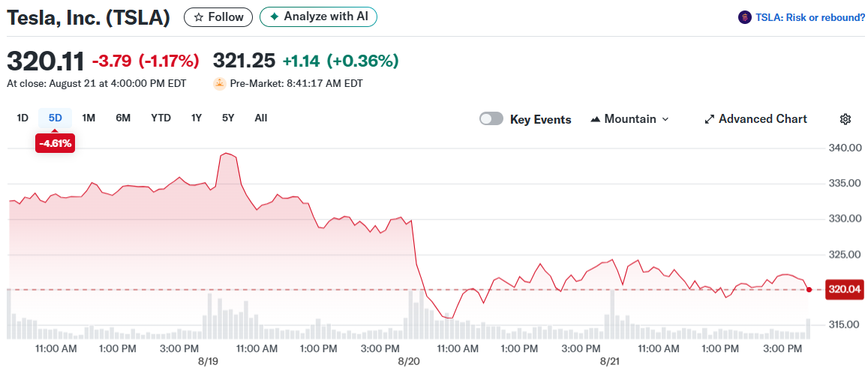Viewport: 868px width, 368px height.
Task: Click the Pre-Market 8:41:17 AM EDT timestamp
Action: click(296, 83)
